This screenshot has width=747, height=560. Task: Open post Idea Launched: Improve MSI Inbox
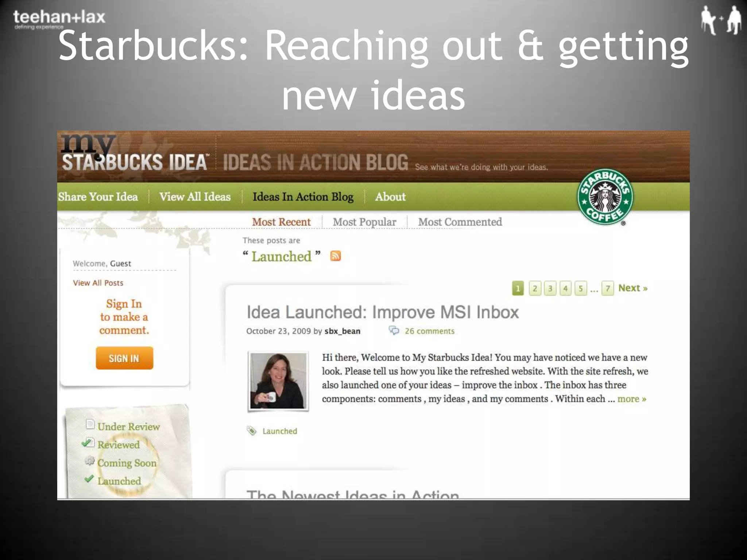pyautogui.click(x=383, y=312)
